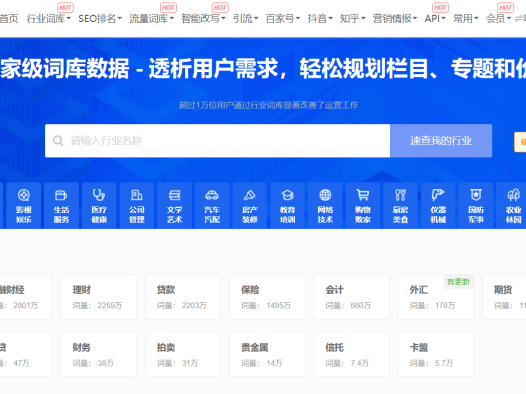The width and height of the screenshot is (526, 394).
Task: Expand the 行业词库 dropdown menu
Action: [49, 18]
